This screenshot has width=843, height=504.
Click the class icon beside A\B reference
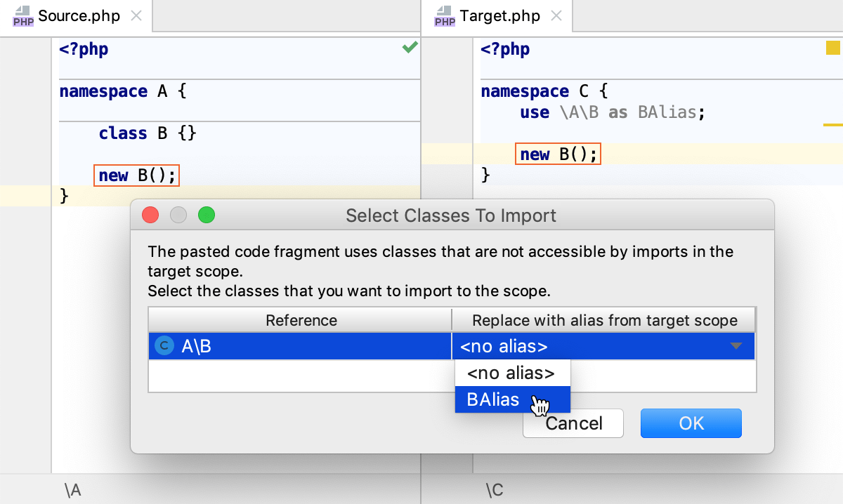[164, 345]
